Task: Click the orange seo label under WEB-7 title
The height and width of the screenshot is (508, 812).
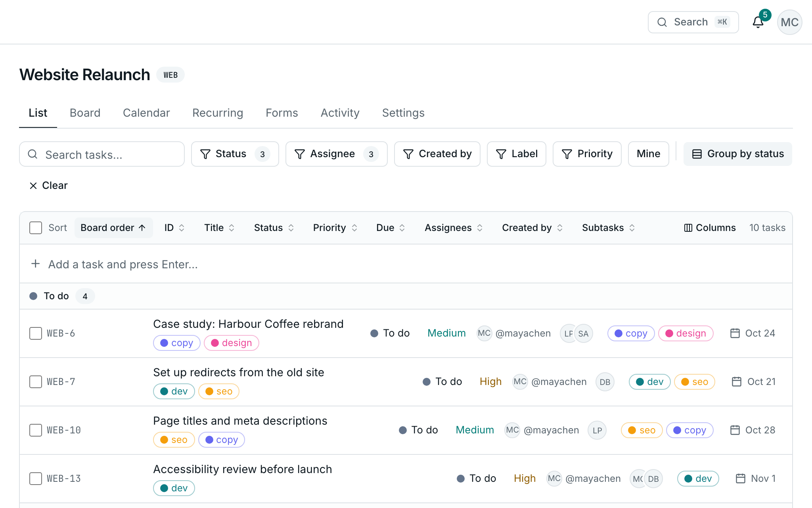Action: pyautogui.click(x=219, y=391)
